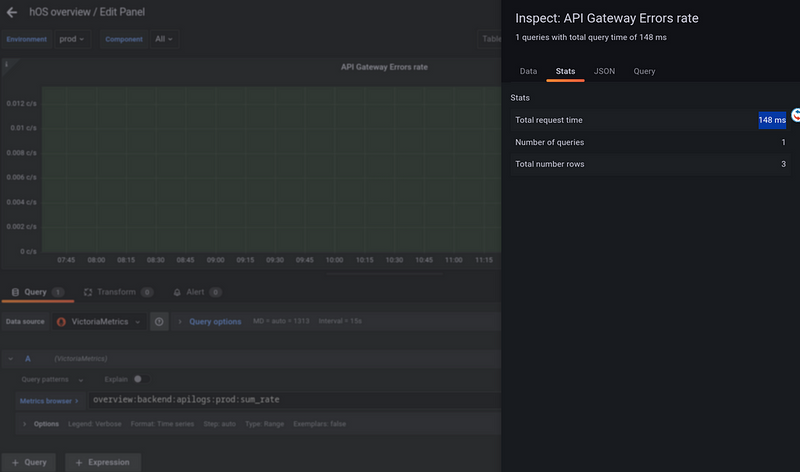Image resolution: width=800 pixels, height=472 pixels.
Task: Click the circular icon beside 148 ms
Action: (796, 116)
